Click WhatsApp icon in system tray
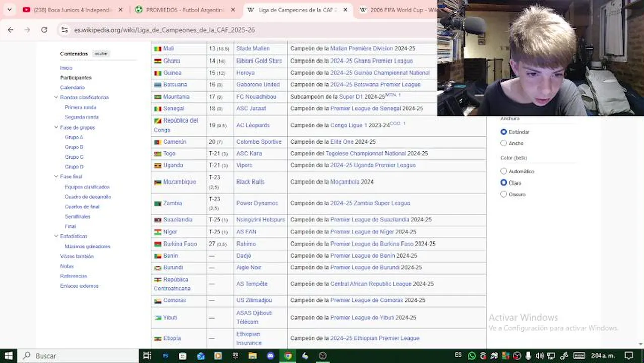 pos(472,356)
